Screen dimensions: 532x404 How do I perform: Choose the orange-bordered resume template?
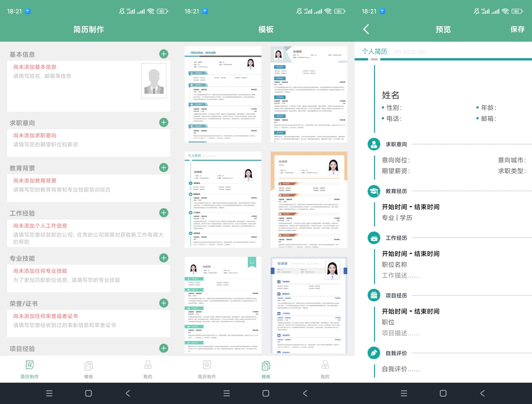coord(309,199)
